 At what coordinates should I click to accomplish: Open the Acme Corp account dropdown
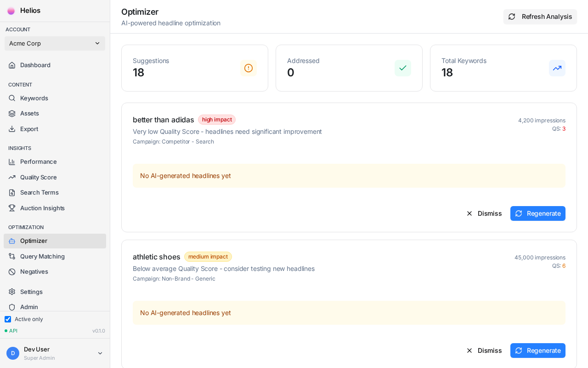pyautogui.click(x=55, y=43)
